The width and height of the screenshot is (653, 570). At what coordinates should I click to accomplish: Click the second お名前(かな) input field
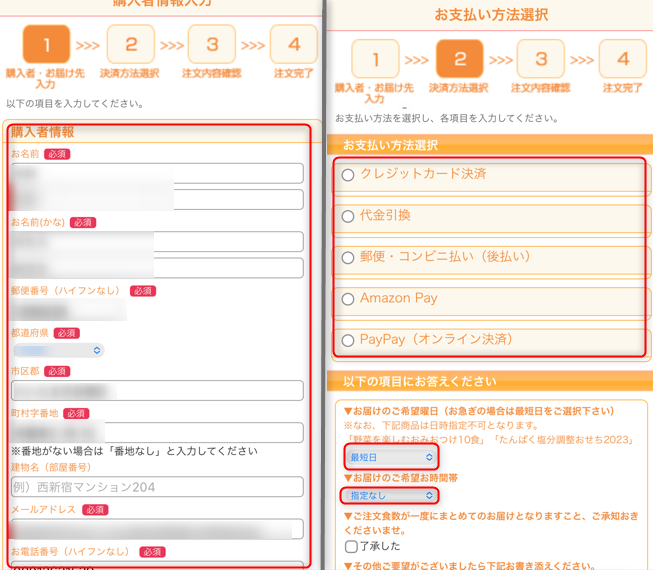pos(157,268)
